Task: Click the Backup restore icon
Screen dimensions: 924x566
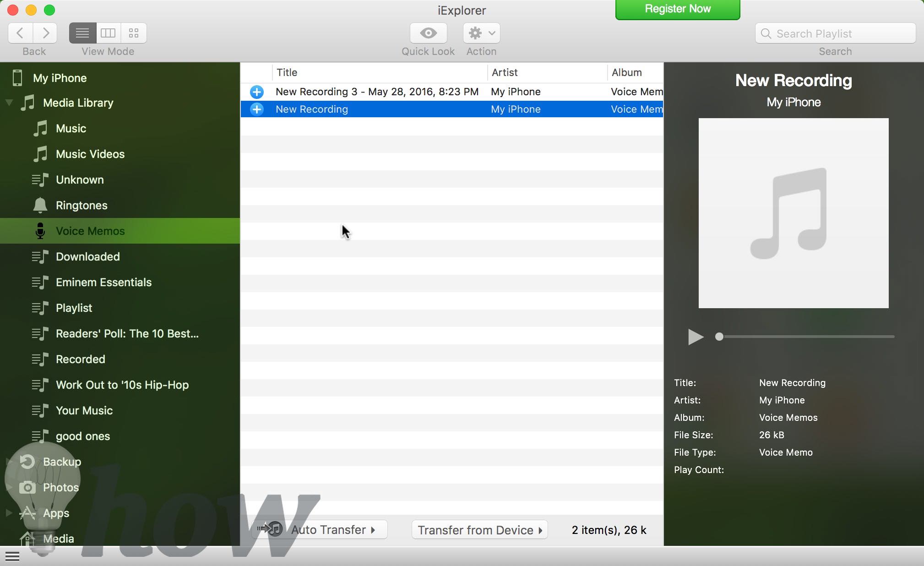Action: [27, 462]
